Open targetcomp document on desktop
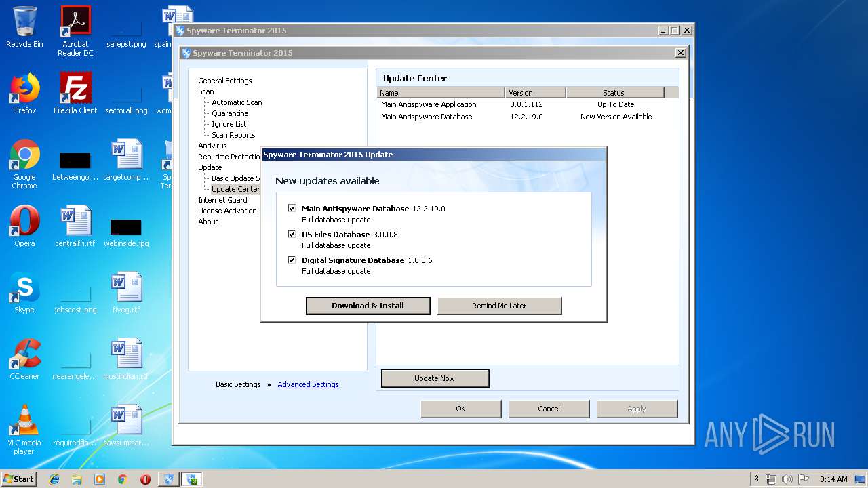 (126, 160)
